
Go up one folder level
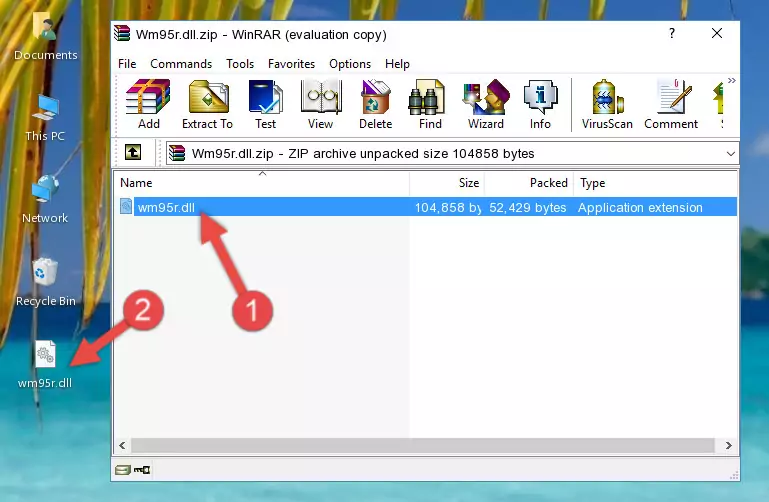point(133,152)
